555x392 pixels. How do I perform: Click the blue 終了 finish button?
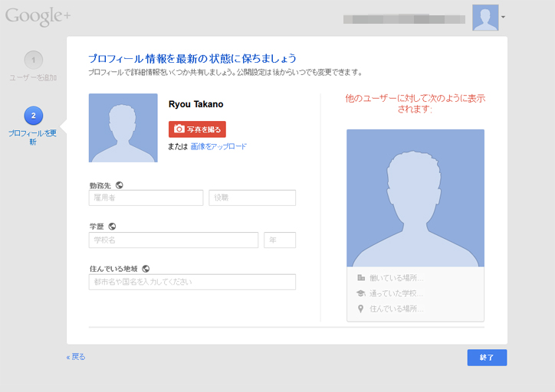coord(487,358)
